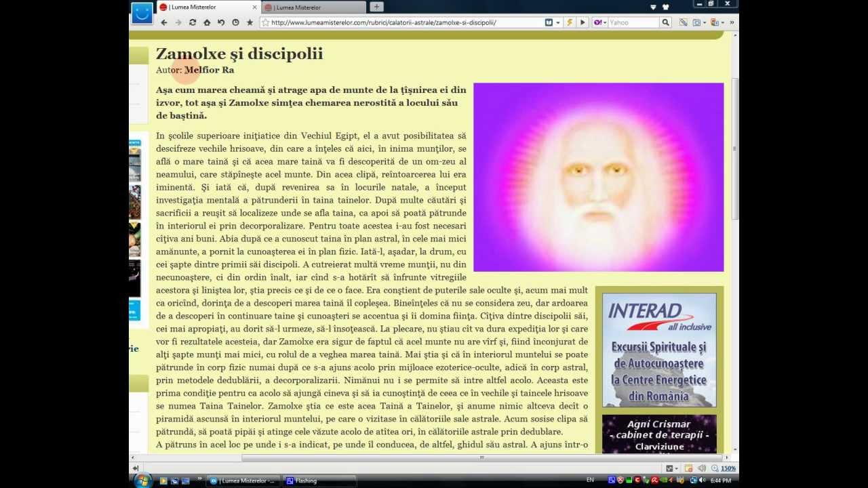Open the Flashing taskbar button
868x488 pixels.
tap(319, 481)
